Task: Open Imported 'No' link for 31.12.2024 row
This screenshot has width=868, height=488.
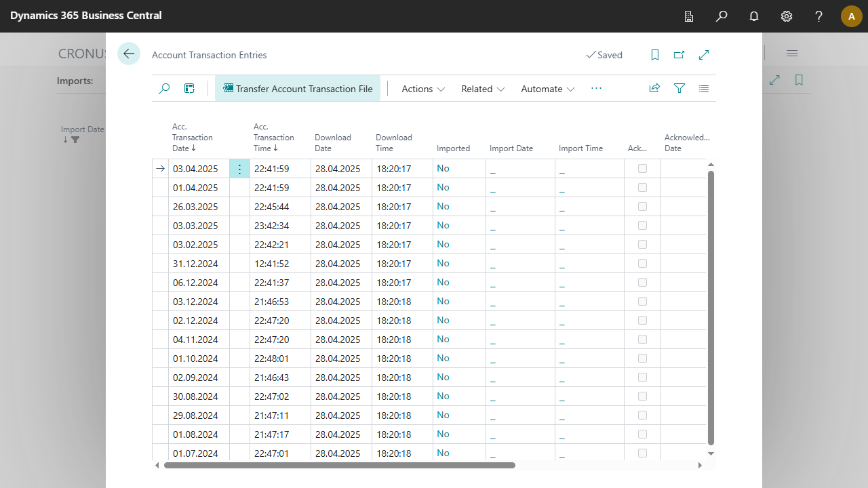Action: point(443,263)
